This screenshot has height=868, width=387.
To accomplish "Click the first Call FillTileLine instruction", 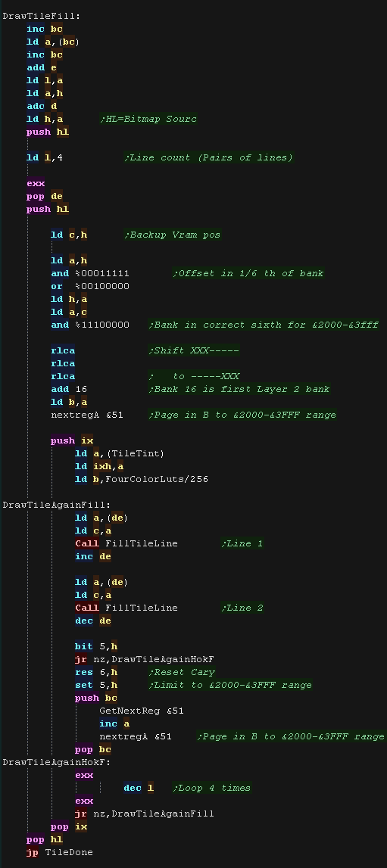I will point(126,543).
